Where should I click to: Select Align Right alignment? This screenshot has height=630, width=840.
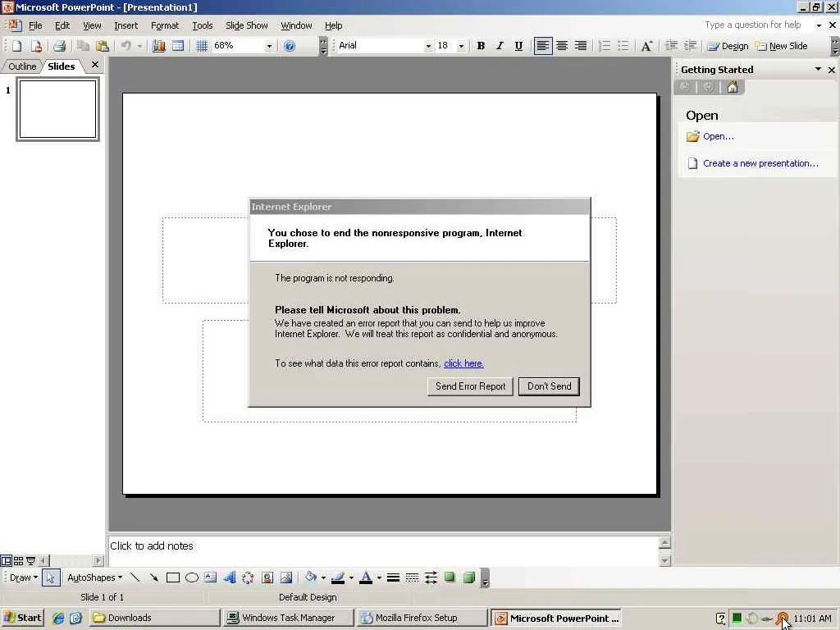click(x=581, y=46)
